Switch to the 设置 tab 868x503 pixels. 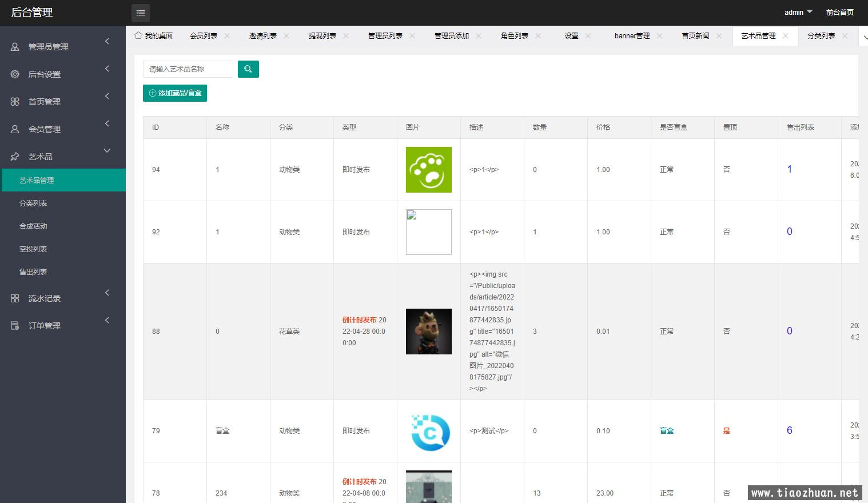click(572, 36)
